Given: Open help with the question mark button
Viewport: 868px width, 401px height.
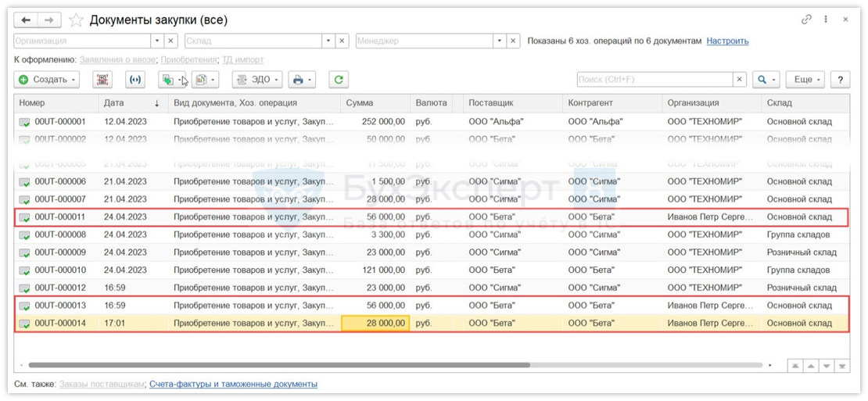Looking at the screenshot, I should click(x=841, y=80).
